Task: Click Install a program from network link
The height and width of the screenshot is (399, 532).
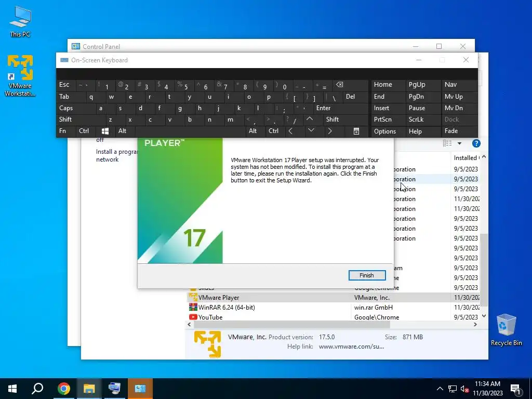Action: [117, 155]
